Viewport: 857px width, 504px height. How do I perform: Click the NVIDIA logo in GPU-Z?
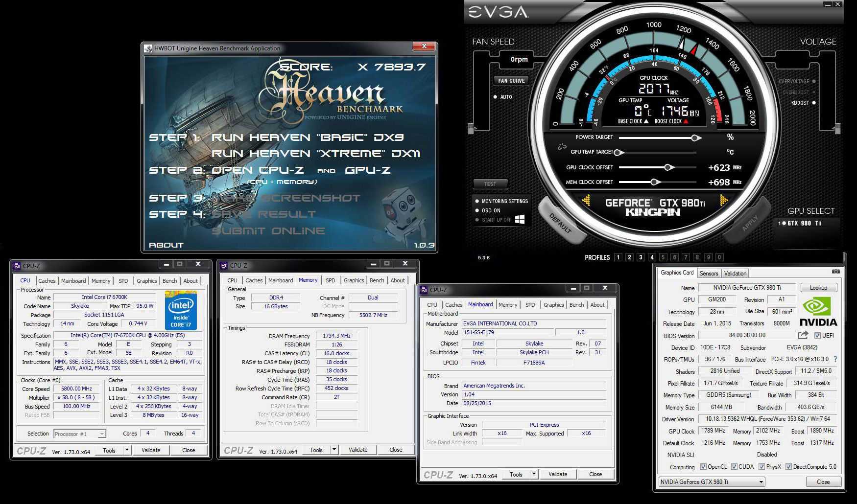pyautogui.click(x=818, y=312)
